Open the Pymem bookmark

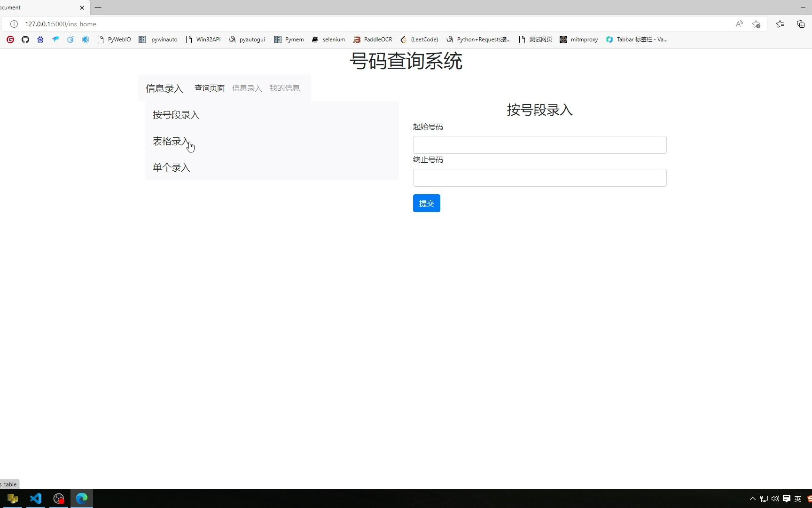point(289,40)
